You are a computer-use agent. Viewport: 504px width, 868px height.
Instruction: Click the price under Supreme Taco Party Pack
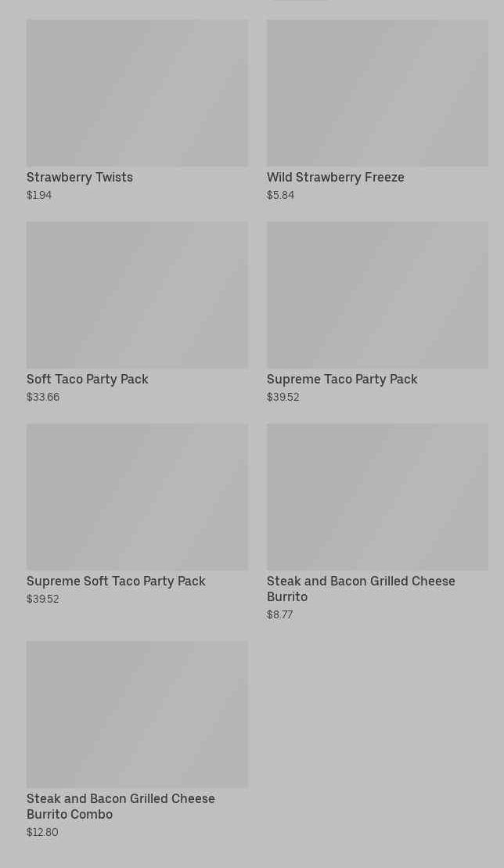(x=283, y=398)
